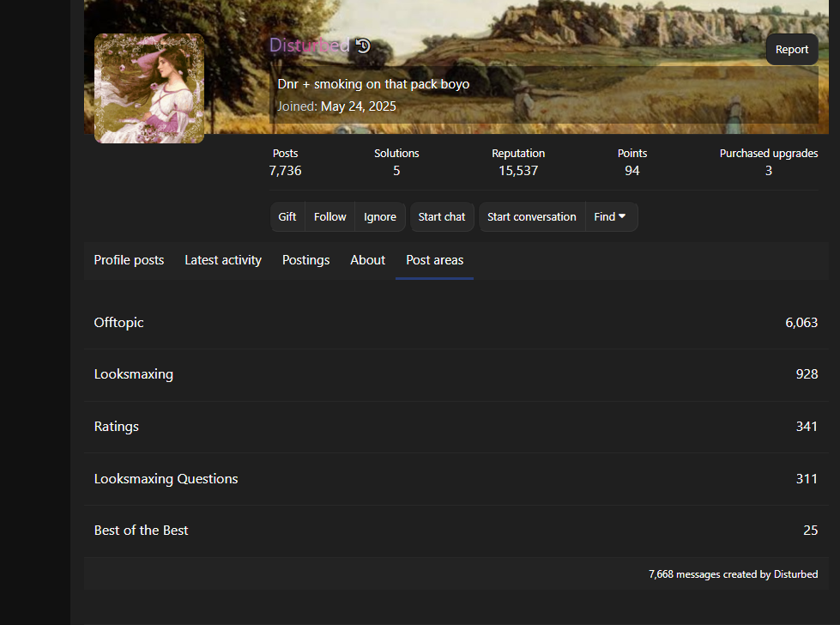Screen dimensions: 840x625
Task: Open the Latest activity tab
Action: tap(223, 260)
